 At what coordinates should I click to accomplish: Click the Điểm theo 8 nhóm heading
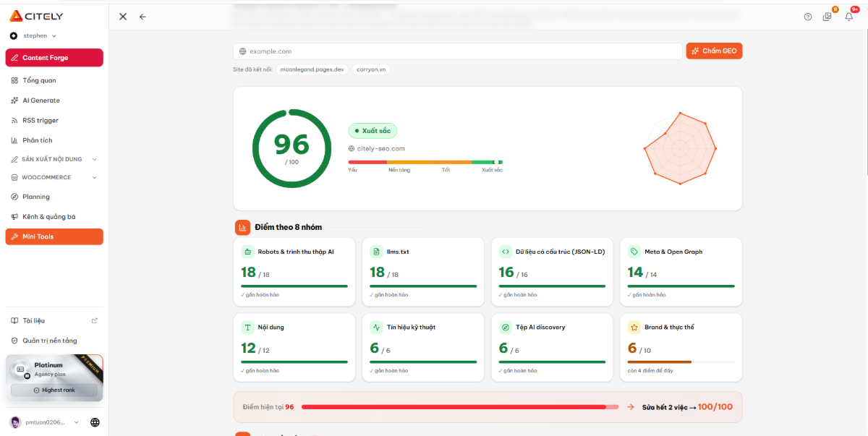coord(288,227)
